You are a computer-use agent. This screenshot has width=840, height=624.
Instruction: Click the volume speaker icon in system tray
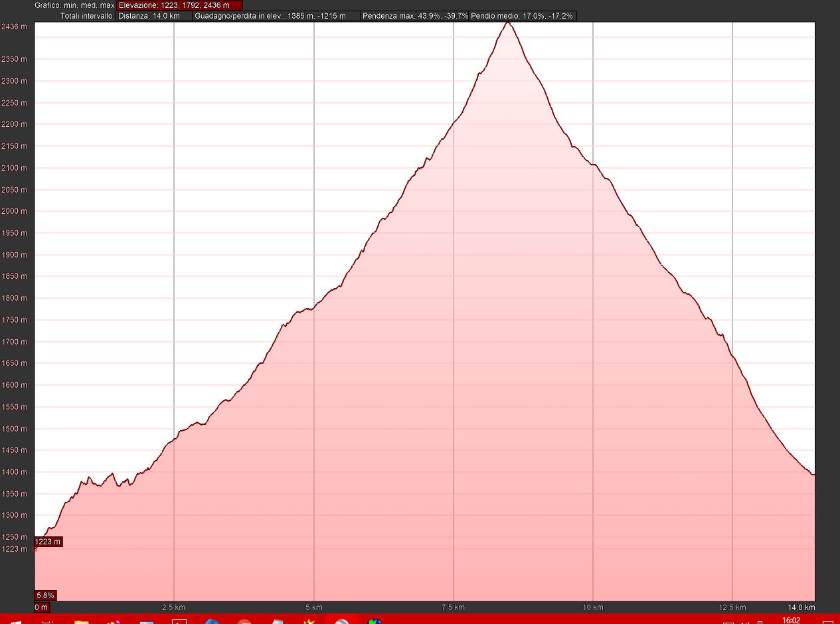tap(745, 622)
